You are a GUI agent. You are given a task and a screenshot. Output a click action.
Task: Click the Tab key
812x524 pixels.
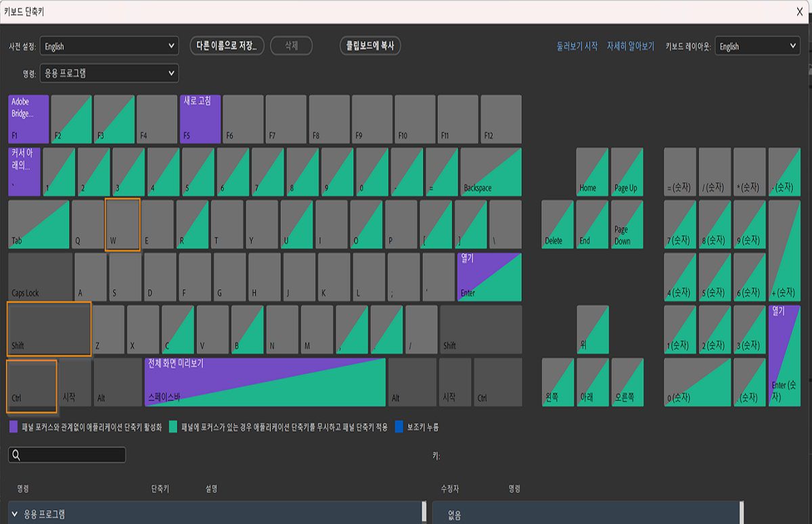click(39, 224)
